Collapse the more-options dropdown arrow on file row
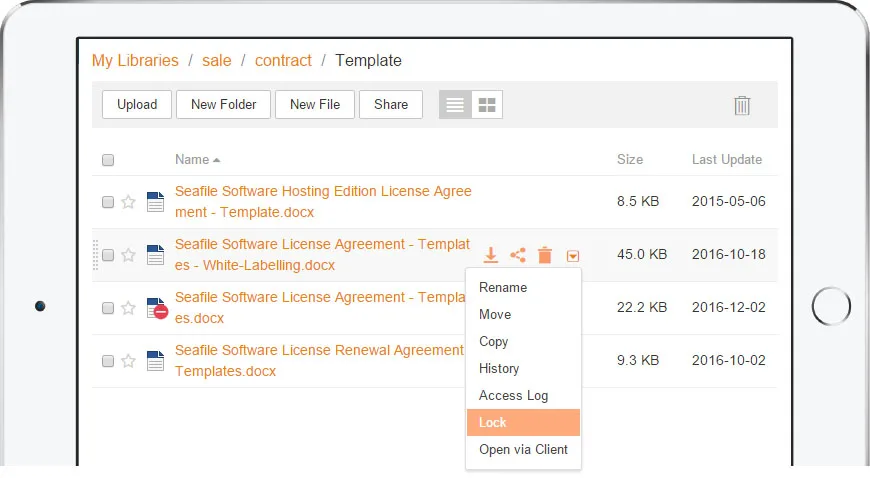 (x=573, y=256)
